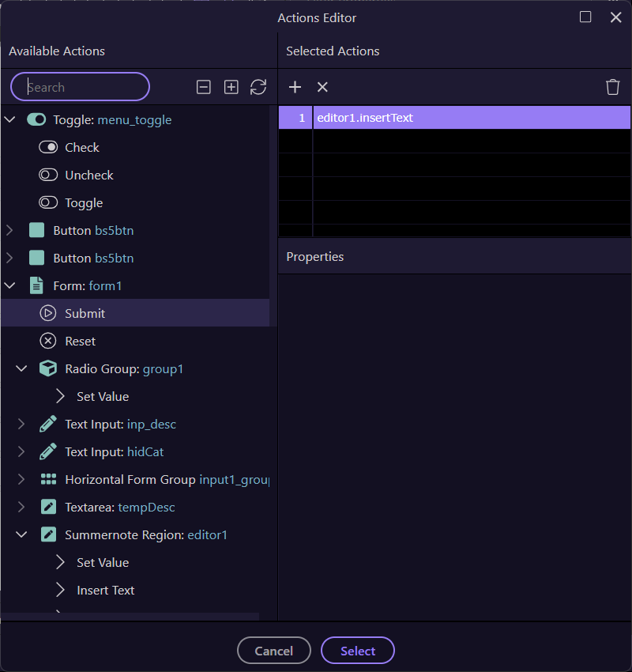Screen dimensions: 632x672
Task: Select the Submit action under form1
Action: [85, 313]
